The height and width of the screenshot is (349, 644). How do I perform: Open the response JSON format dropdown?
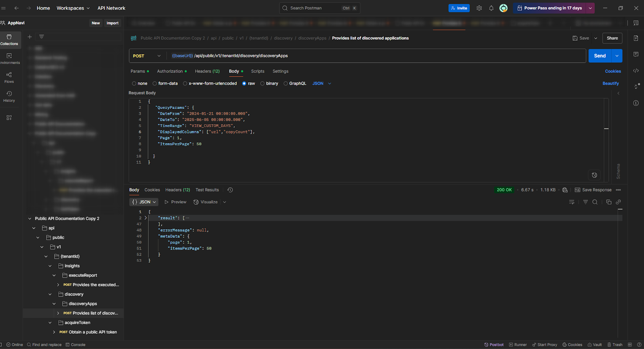click(144, 202)
